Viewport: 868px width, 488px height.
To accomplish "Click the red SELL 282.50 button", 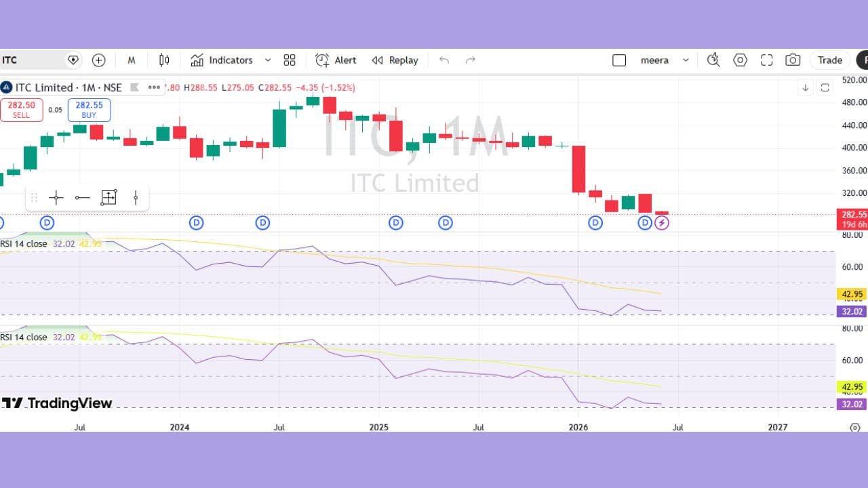I will click(21, 110).
